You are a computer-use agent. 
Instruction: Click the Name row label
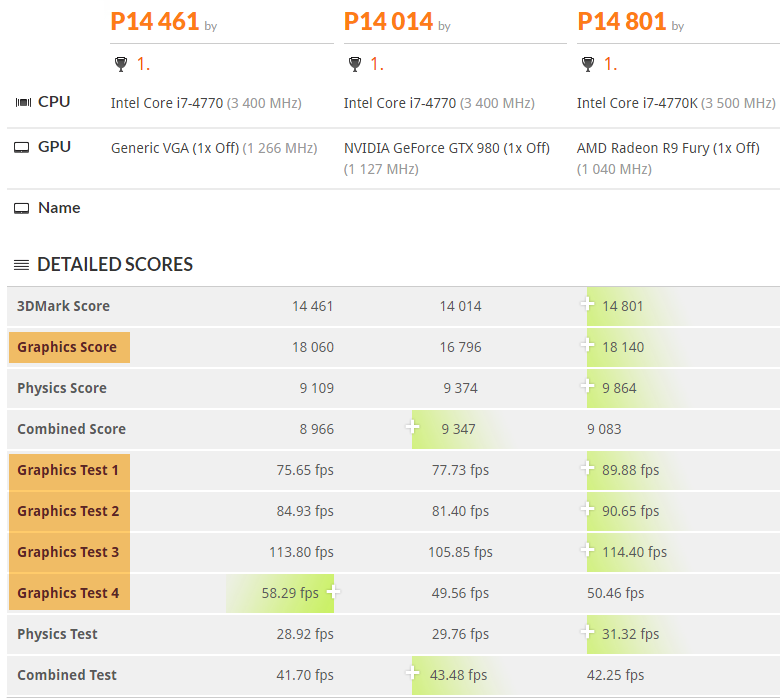coord(59,208)
